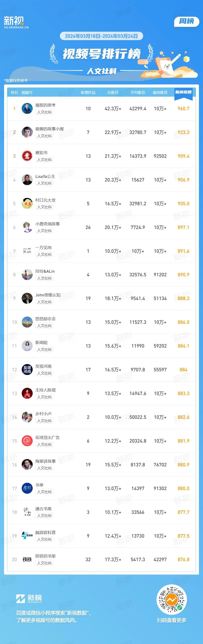Click the 新榜 logo at bottom
203x644 pixels.
click(x=29, y=599)
